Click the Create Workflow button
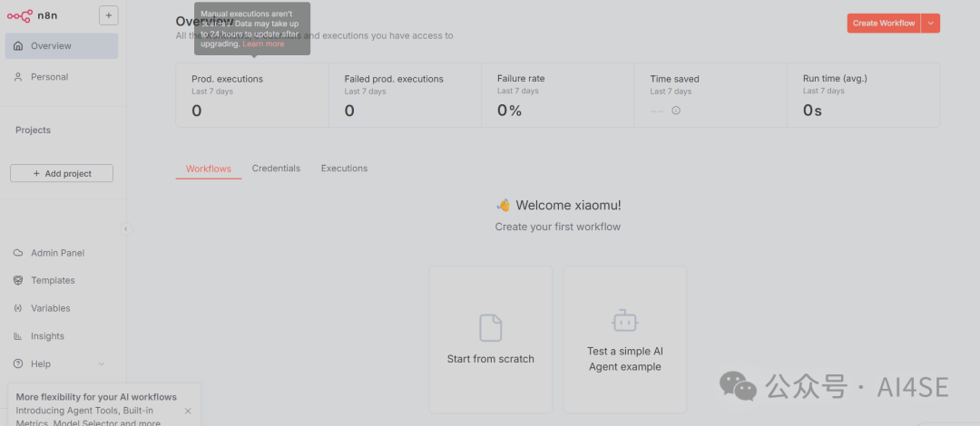980x426 pixels. (x=884, y=23)
